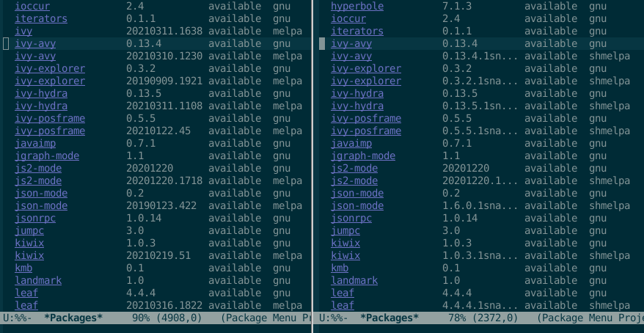This screenshot has height=333, width=644.
Task: Open the shmelpa ivy-explorer package link
Action: (366, 81)
